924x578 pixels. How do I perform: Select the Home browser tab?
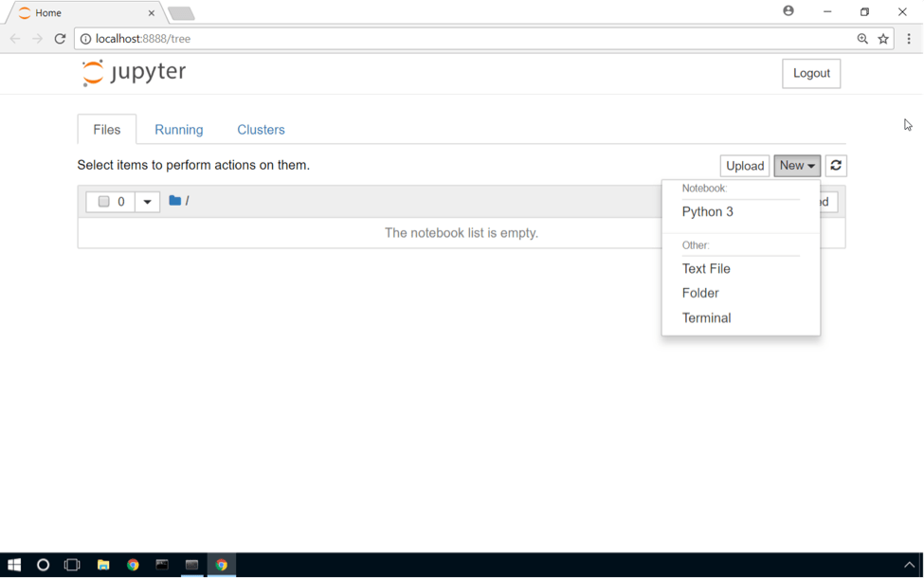[85, 13]
